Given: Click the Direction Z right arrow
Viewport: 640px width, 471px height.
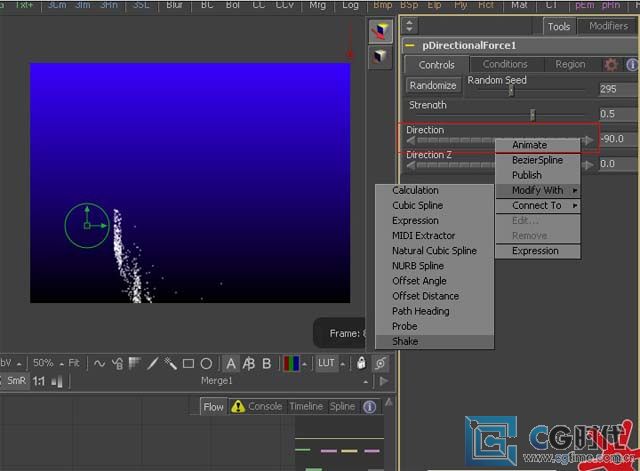Looking at the screenshot, I should (588, 165).
